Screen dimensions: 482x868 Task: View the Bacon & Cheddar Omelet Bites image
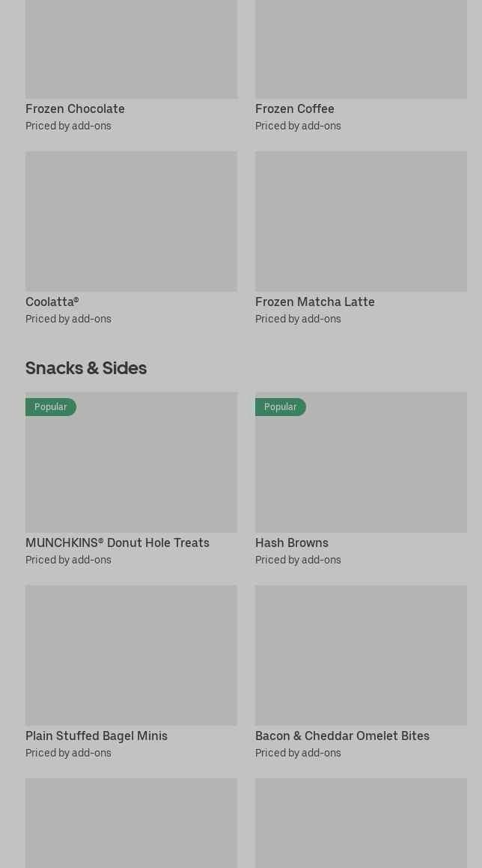pos(361,655)
